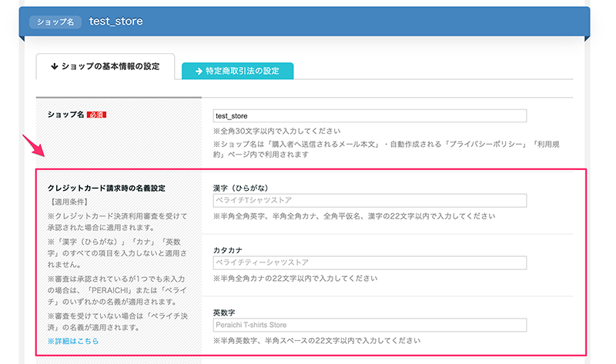The image size is (616, 364).
Task: Click the 英数字 input with Peraichi T-shirts Store placeholder
Action: [x=370, y=325]
